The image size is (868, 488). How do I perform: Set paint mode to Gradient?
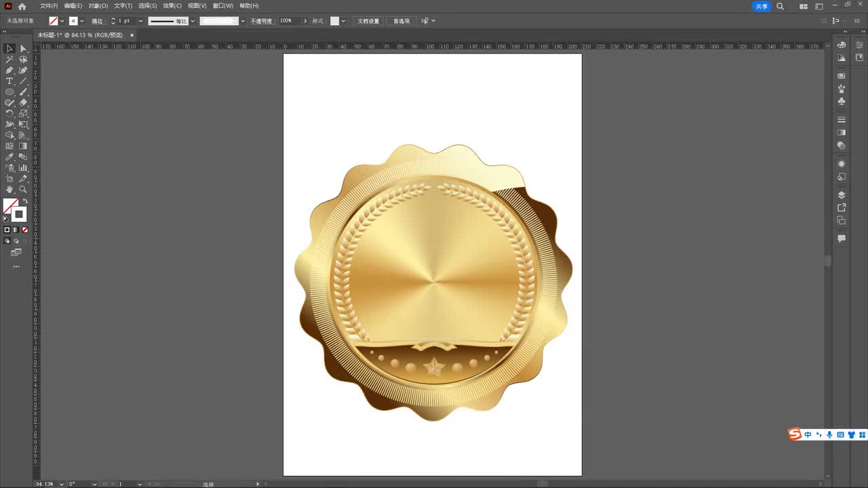click(16, 230)
